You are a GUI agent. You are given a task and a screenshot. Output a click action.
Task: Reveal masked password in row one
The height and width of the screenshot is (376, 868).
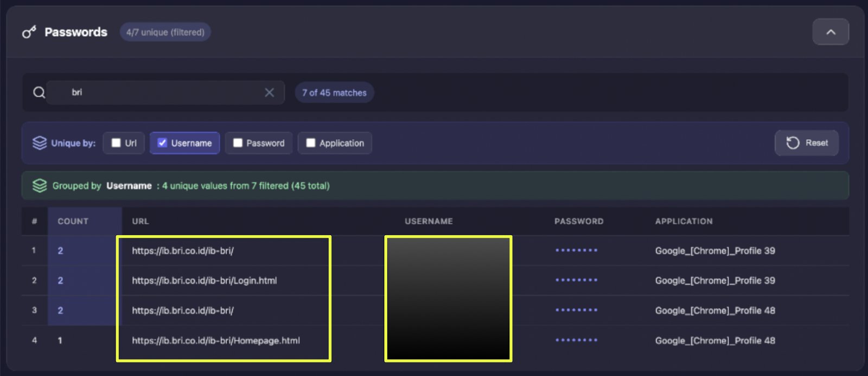(576, 250)
